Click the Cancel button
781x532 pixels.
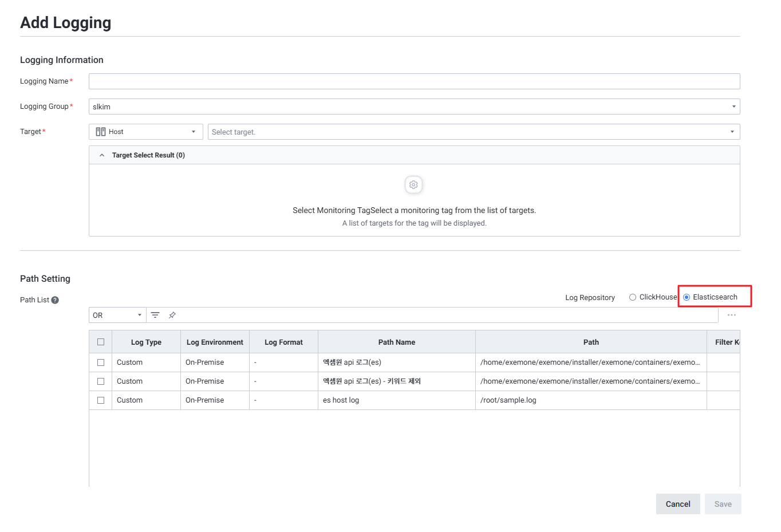point(677,504)
